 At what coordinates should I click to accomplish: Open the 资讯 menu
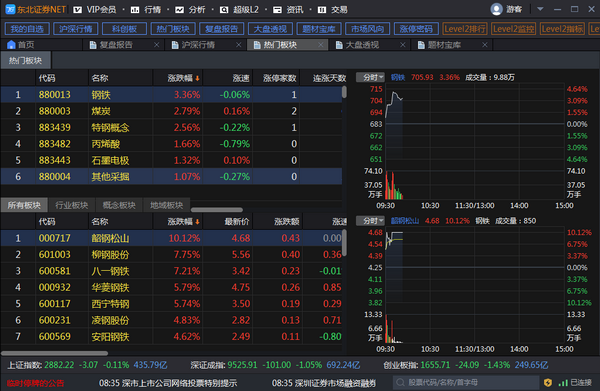pos(288,10)
